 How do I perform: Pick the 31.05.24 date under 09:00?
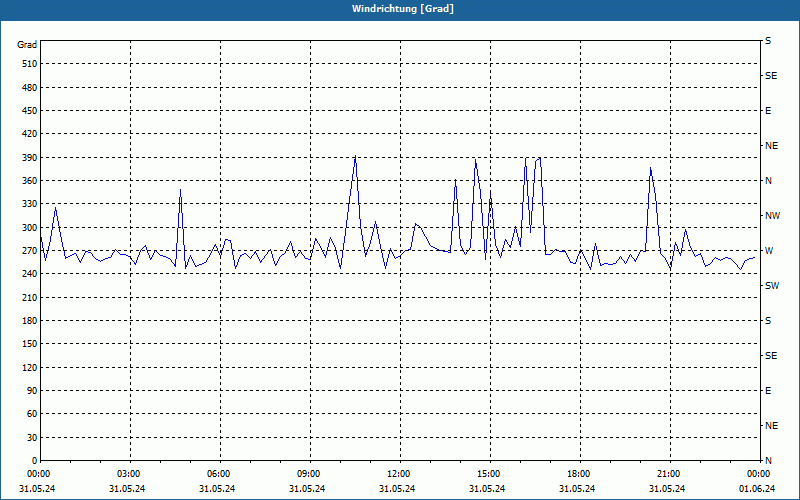click(x=307, y=489)
